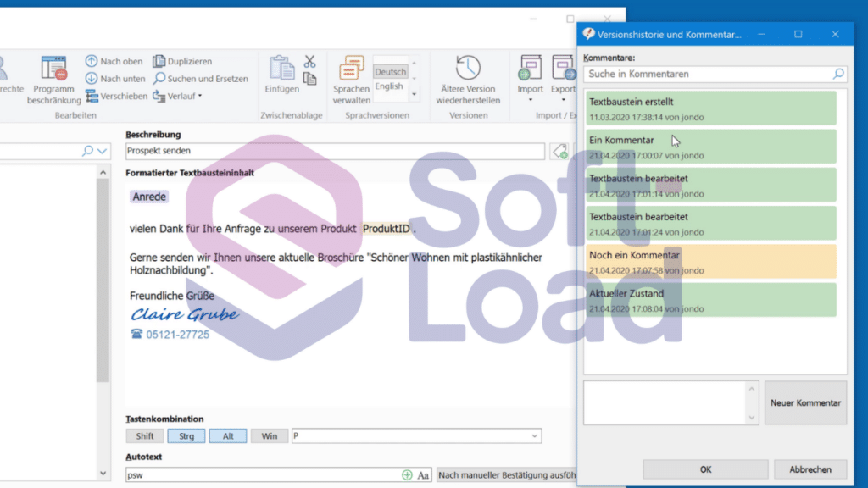The width and height of the screenshot is (868, 488).
Task: Toggle the Strg modifier key
Action: [186, 436]
